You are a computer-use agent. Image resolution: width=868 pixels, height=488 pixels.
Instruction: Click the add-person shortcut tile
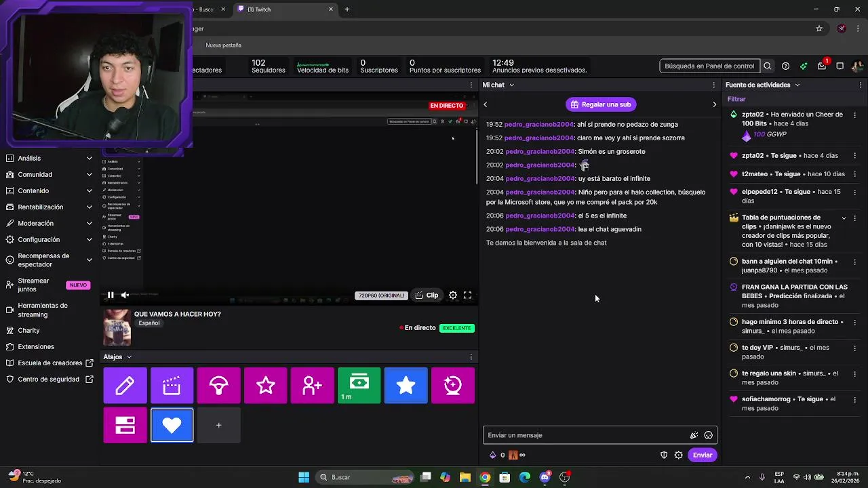point(312,386)
